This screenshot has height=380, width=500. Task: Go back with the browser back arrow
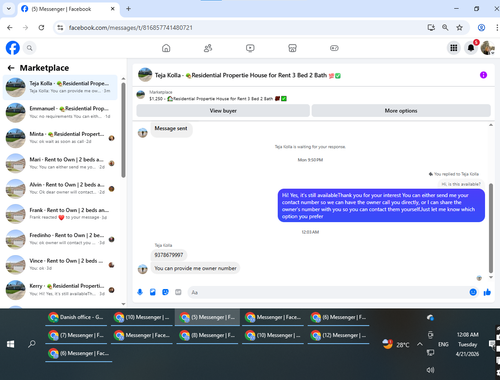[10, 28]
